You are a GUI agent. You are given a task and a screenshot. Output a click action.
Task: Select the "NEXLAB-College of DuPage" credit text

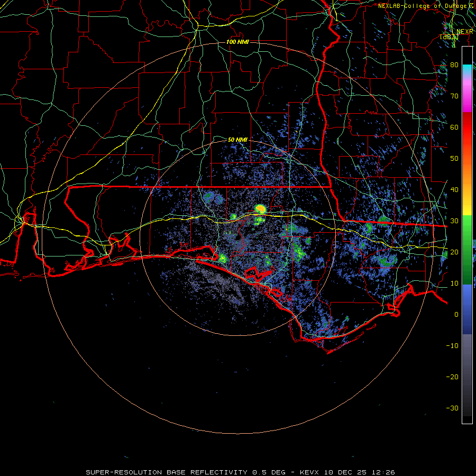point(424,6)
